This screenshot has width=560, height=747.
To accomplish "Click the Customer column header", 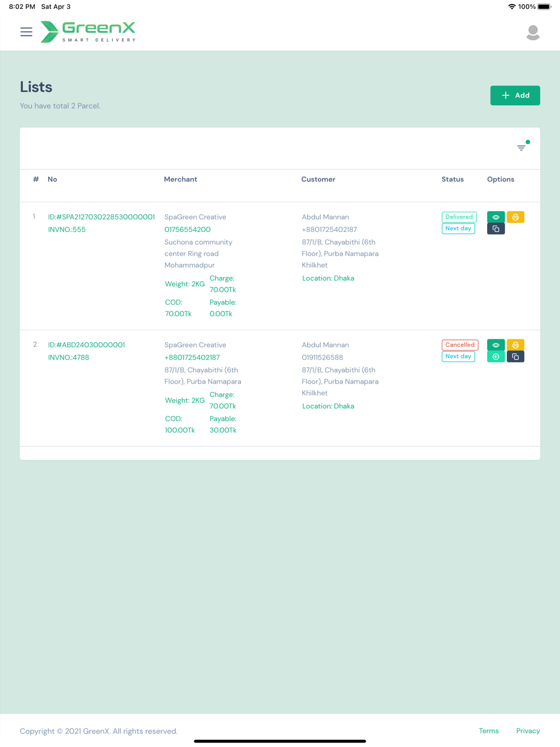I will (318, 179).
